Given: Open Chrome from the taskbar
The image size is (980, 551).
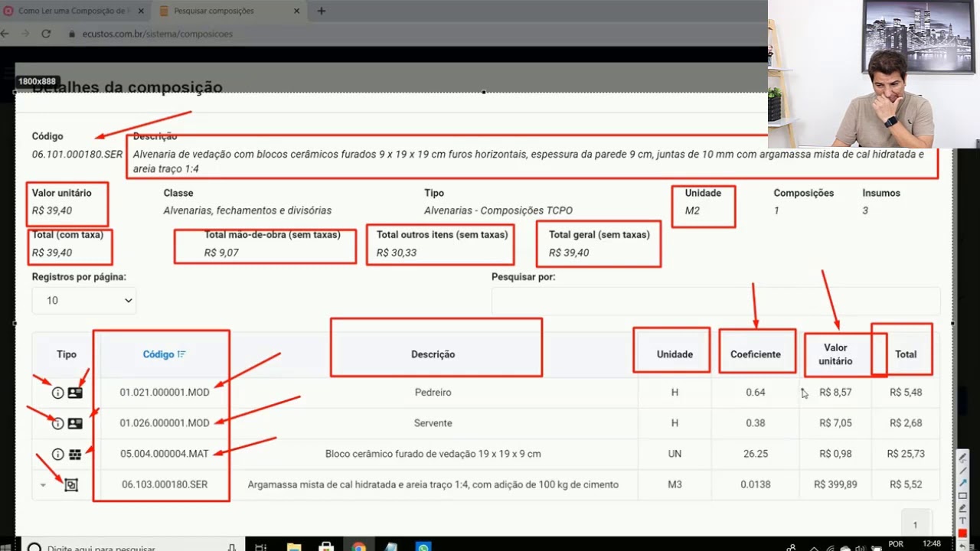Looking at the screenshot, I should click(358, 546).
